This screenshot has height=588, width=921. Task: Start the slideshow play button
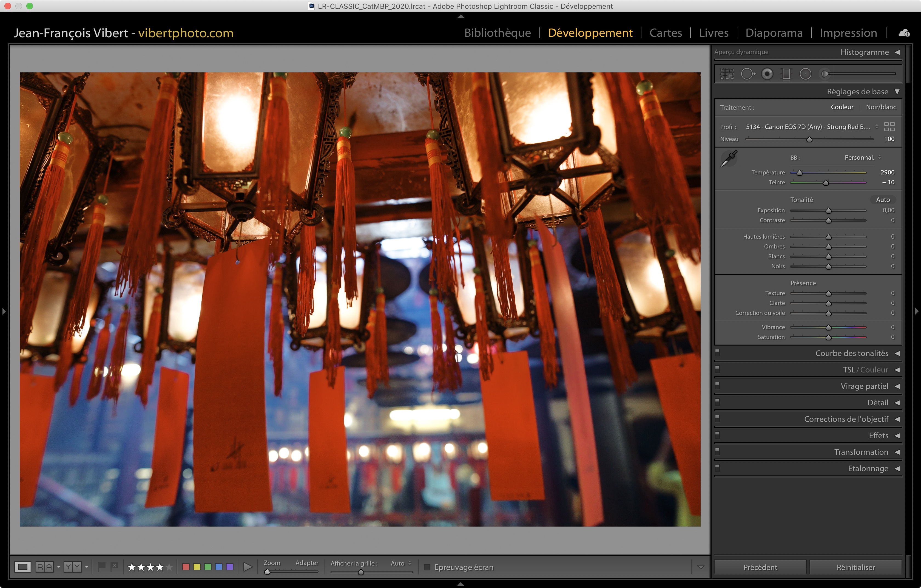[248, 567]
